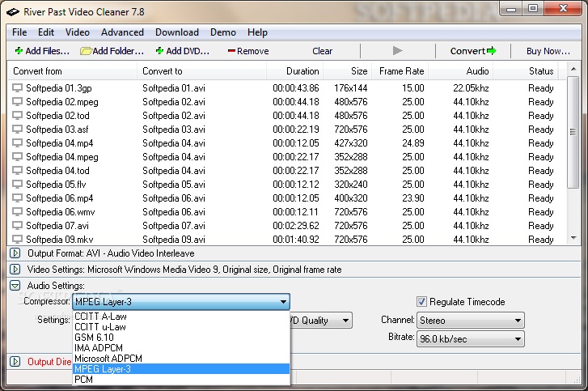Click monitor icon for Softpedia 04.tod
This screenshot has width=588, height=391.
tap(17, 171)
